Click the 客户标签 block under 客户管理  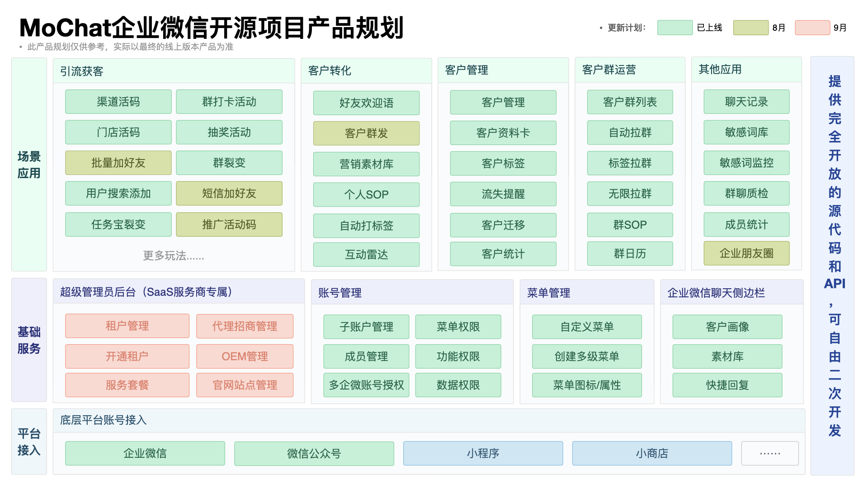click(x=503, y=164)
